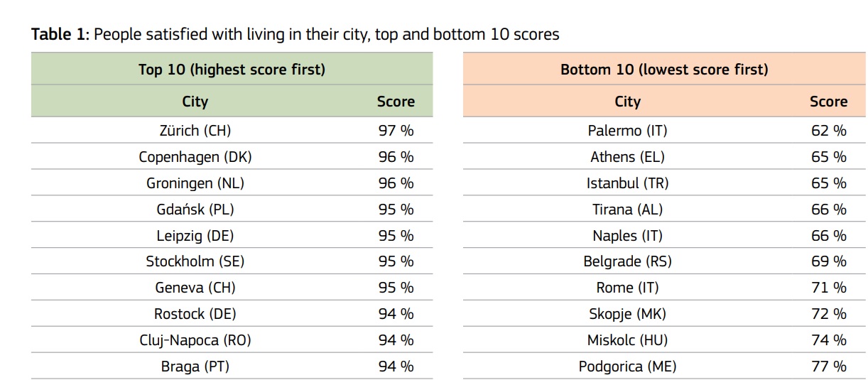The width and height of the screenshot is (868, 380).
Task: Click the Gdańsk (PL) entry
Action: click(195, 209)
